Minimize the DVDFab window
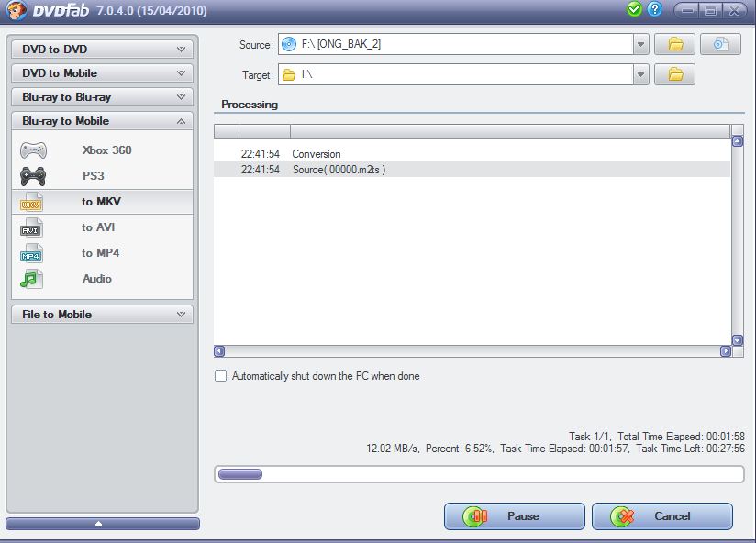756x543 pixels. [687, 10]
